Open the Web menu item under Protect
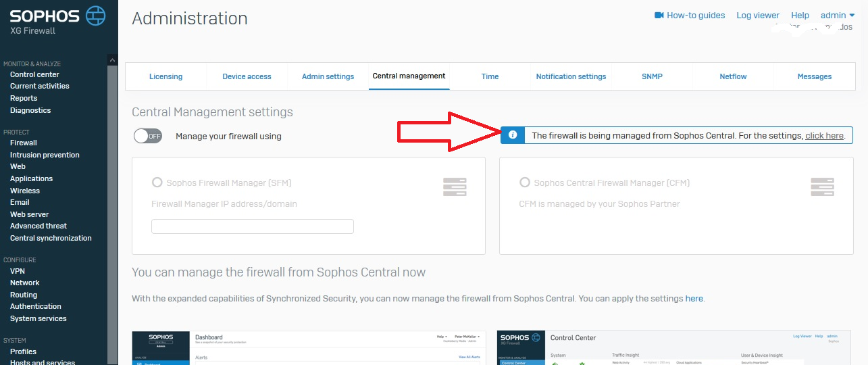 click(x=18, y=166)
